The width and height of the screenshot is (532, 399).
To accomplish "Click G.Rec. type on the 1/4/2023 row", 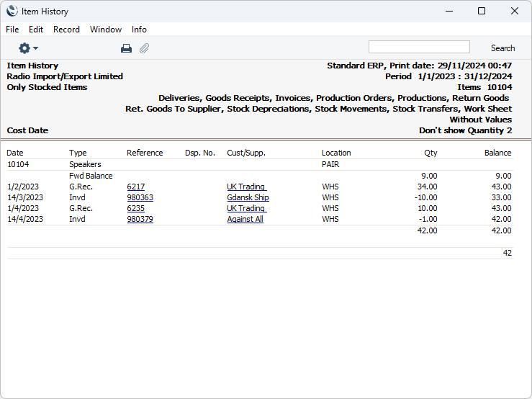I will tap(81, 208).
